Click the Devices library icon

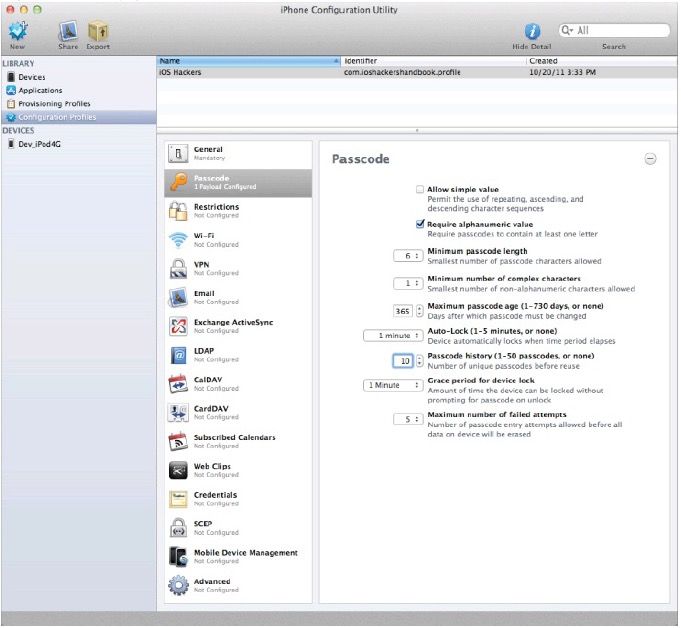point(11,77)
